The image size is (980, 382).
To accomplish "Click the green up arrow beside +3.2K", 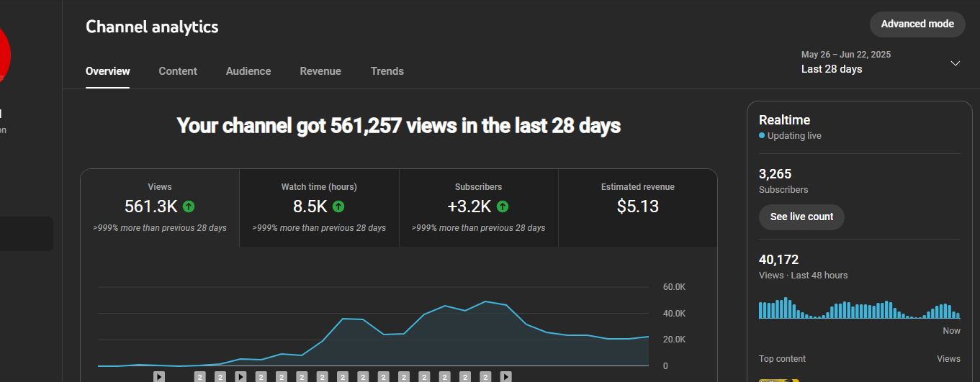I will (503, 206).
